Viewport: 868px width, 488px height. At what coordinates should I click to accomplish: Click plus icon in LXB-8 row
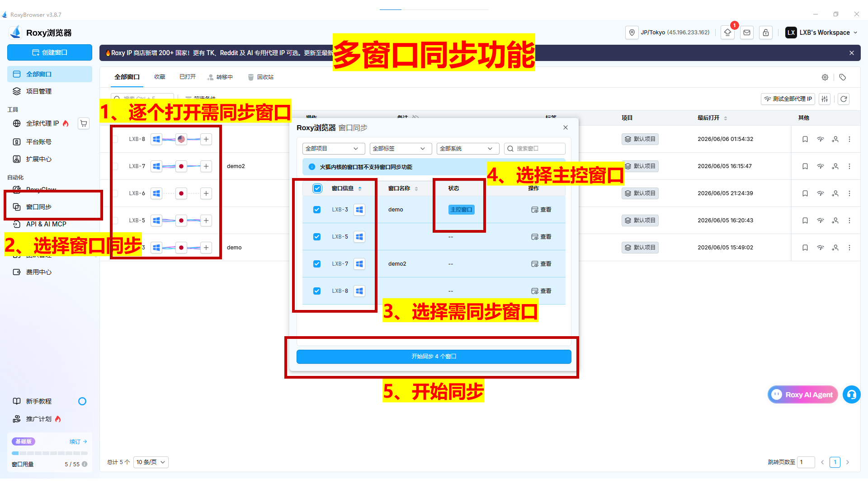tap(206, 139)
